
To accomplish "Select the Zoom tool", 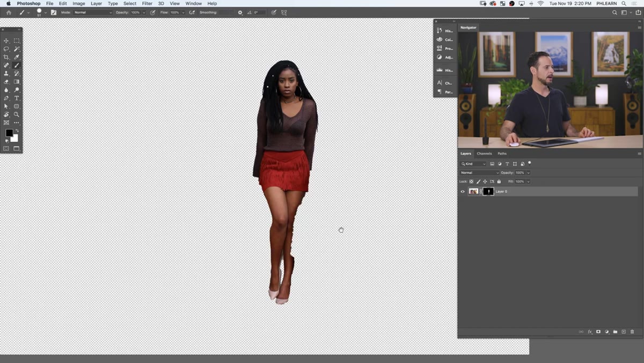I will [x=17, y=114].
